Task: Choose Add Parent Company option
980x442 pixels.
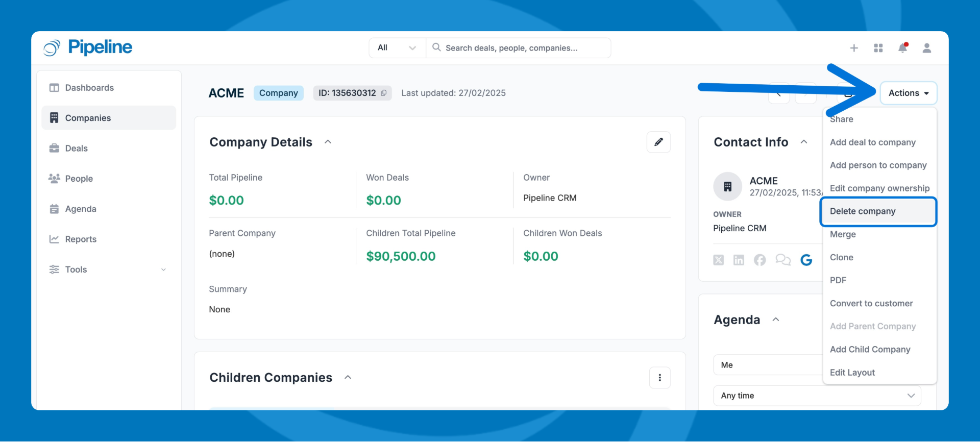Action: click(880, 326)
